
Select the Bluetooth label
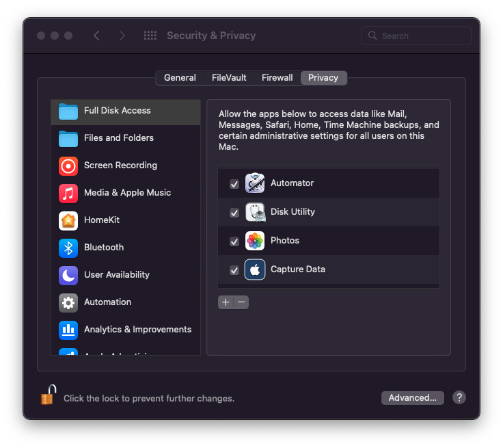pyautogui.click(x=104, y=248)
